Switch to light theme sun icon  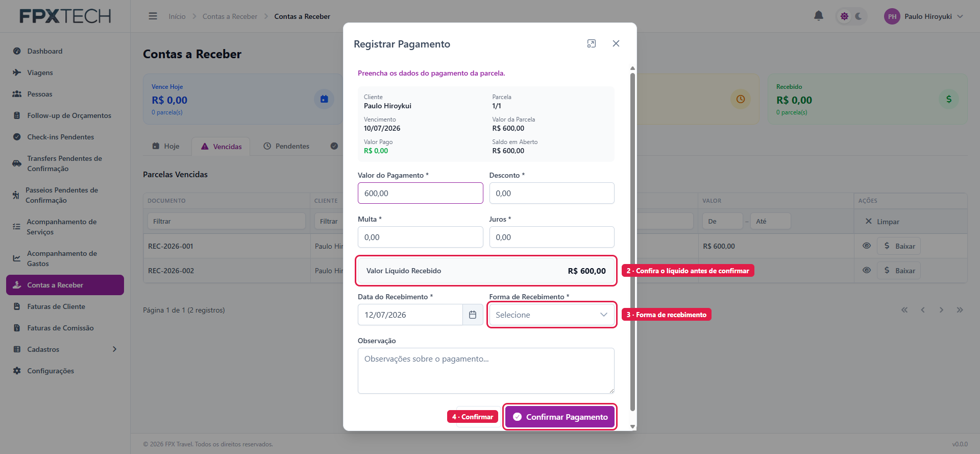pyautogui.click(x=844, y=16)
